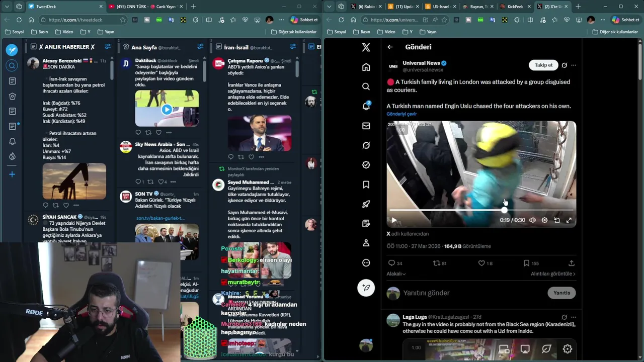This screenshot has width=644, height=362.
Task: Click Yanıtını gönder reply field
Action: pyautogui.click(x=473, y=293)
